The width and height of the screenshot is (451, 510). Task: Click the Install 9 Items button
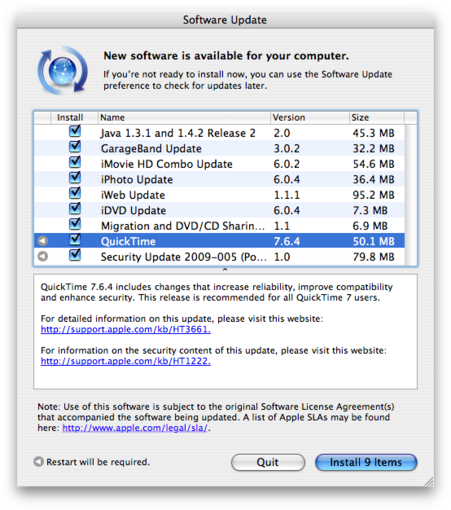(366, 462)
